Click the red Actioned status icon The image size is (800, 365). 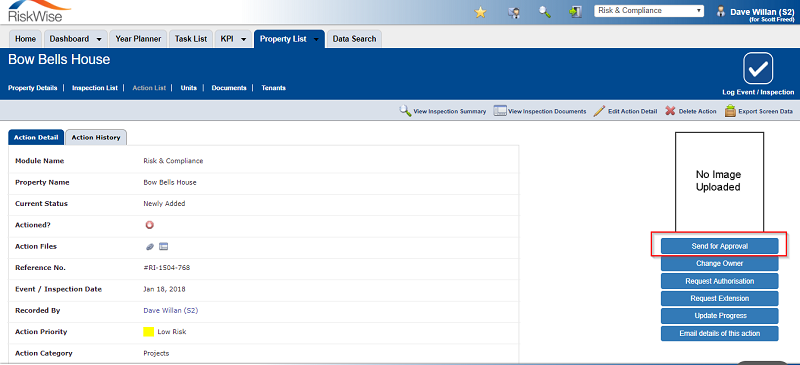point(149,225)
